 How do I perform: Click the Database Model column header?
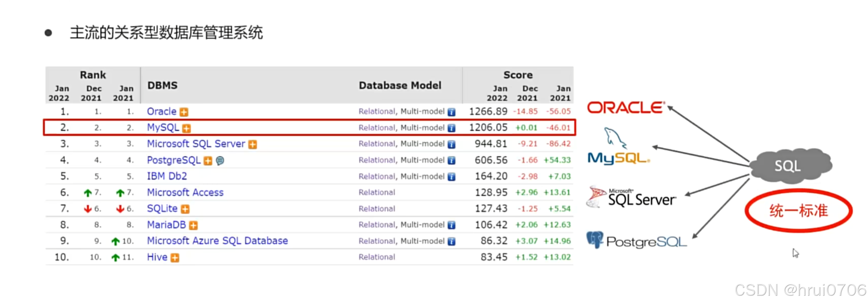click(x=400, y=86)
